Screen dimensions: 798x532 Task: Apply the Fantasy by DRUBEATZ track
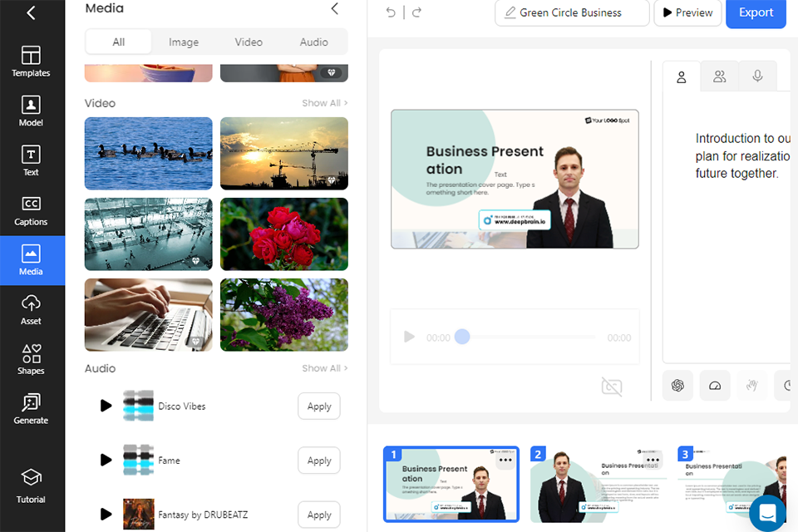click(319, 515)
